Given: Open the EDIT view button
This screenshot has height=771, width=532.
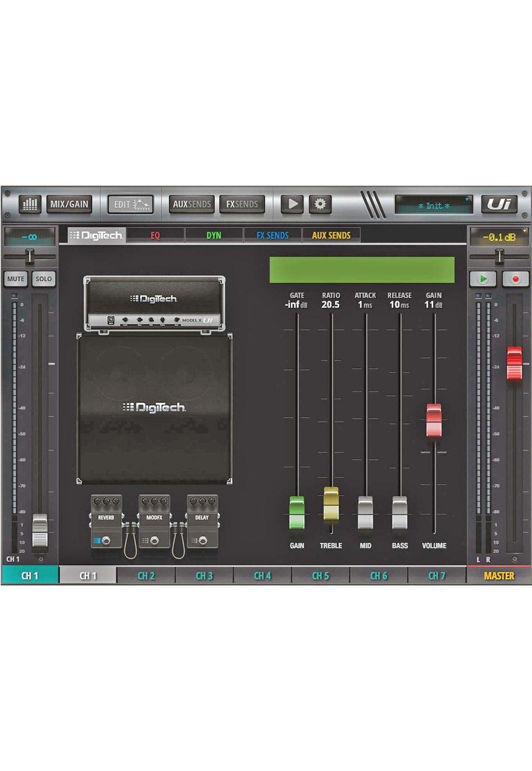Looking at the screenshot, I should coord(131,204).
